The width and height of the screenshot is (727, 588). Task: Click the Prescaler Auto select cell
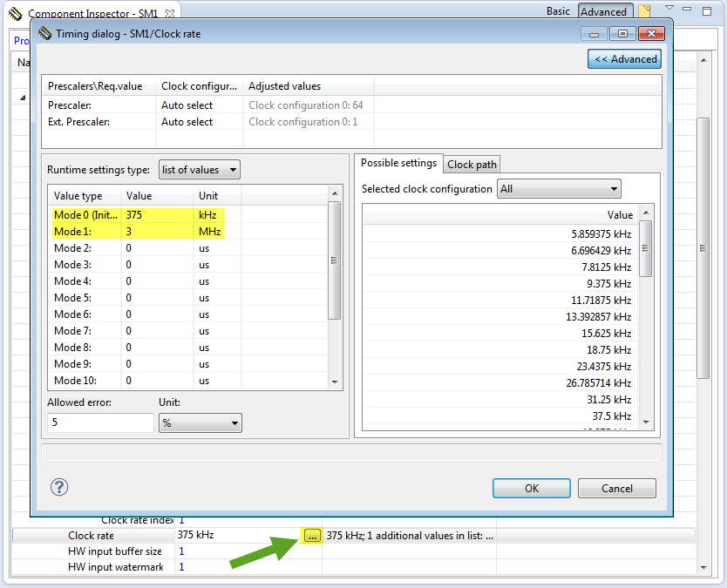(187, 105)
